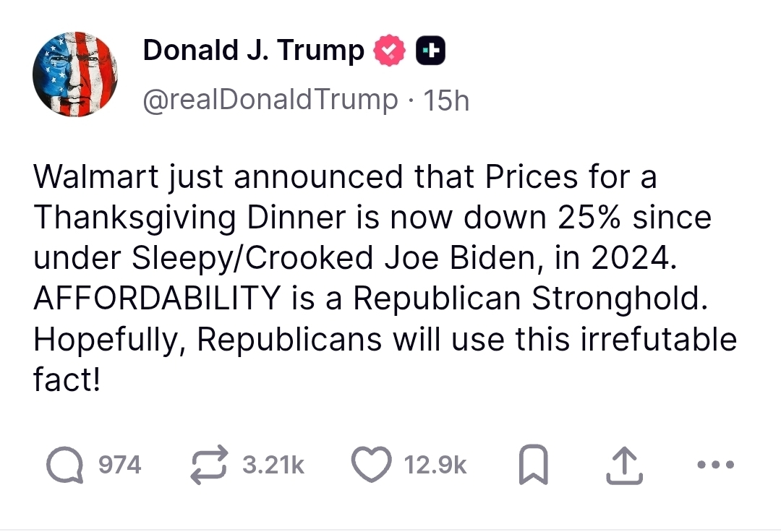Image resolution: width=781 pixels, height=532 pixels.
Task: Open the flag-painted profile avatar
Action: point(75,74)
